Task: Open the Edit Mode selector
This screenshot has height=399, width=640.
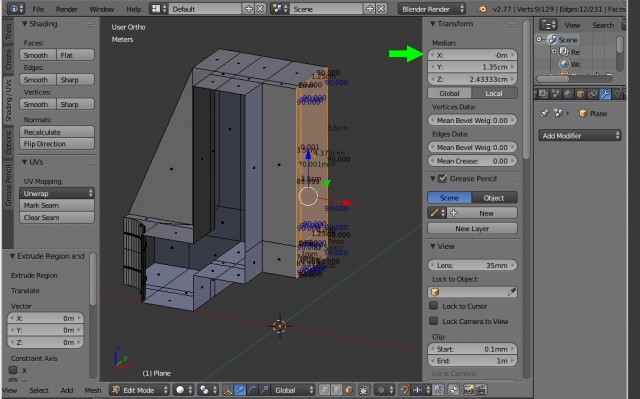Action: 140,390
